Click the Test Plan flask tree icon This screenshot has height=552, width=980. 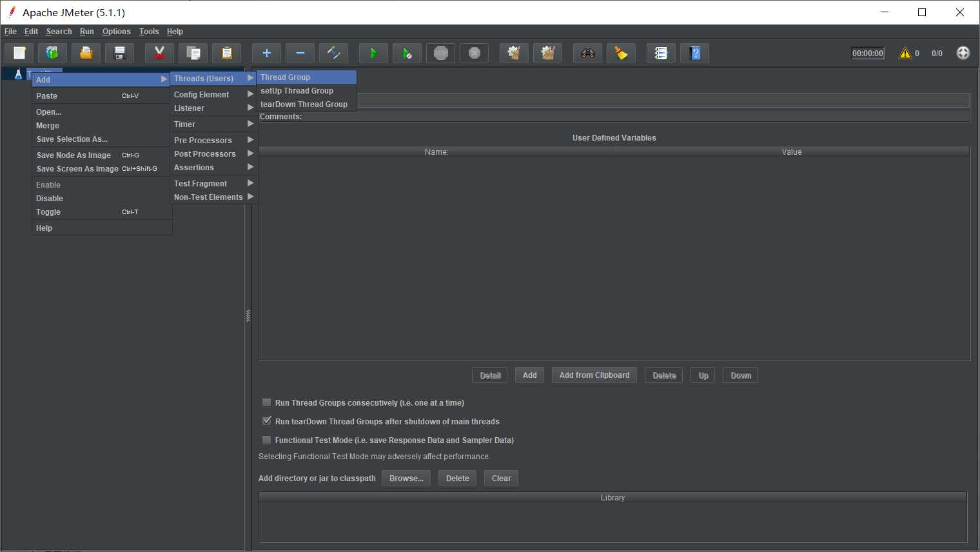pos(18,74)
